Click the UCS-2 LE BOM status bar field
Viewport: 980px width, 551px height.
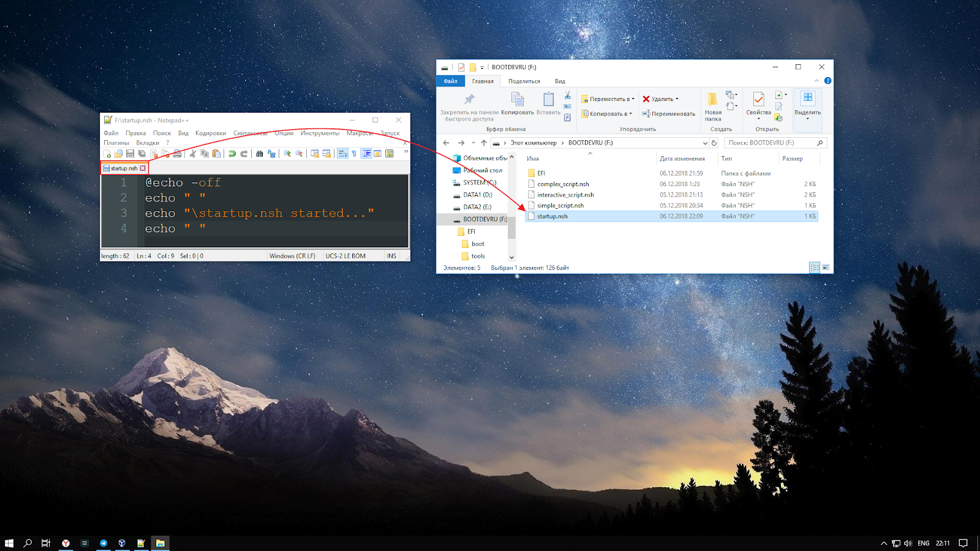pos(345,256)
